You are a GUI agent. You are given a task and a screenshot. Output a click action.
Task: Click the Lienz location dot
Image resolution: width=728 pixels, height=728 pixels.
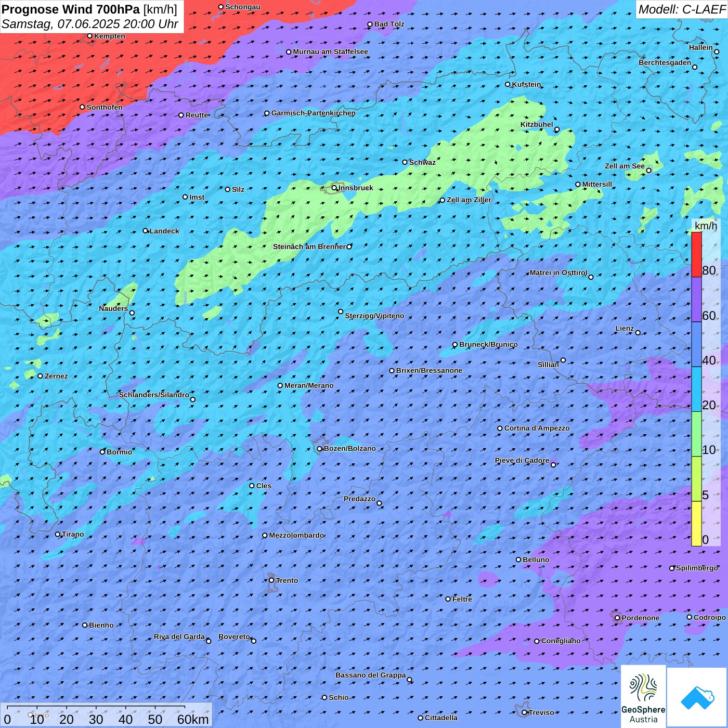(x=638, y=333)
